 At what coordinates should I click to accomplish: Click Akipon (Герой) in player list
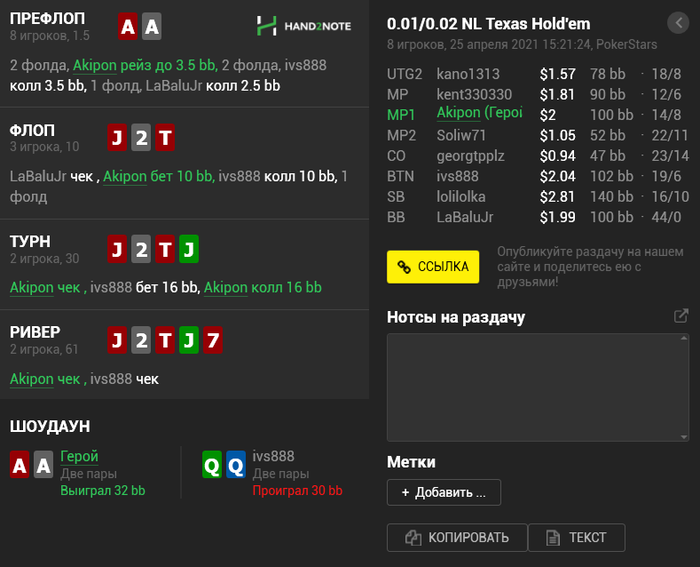click(479, 113)
